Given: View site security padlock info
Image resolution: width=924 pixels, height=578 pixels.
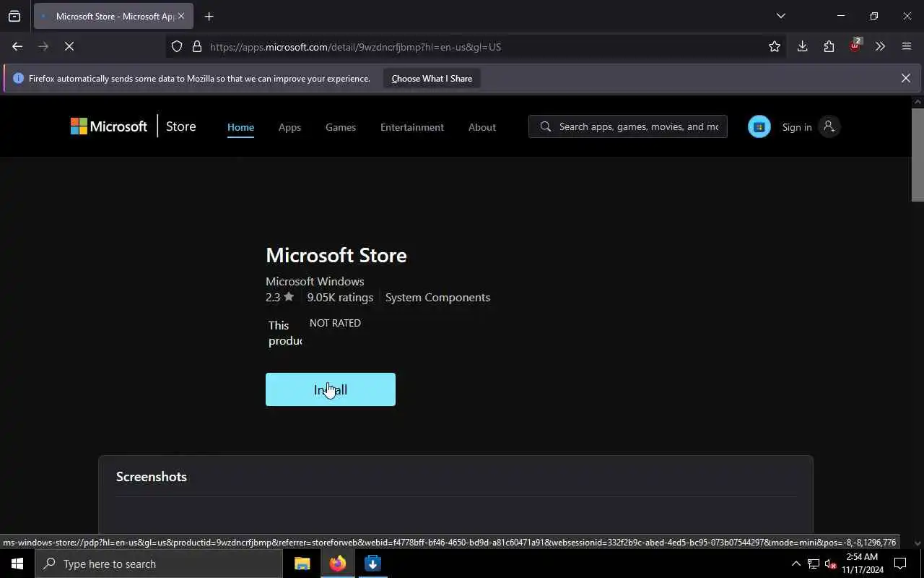Looking at the screenshot, I should (196, 46).
